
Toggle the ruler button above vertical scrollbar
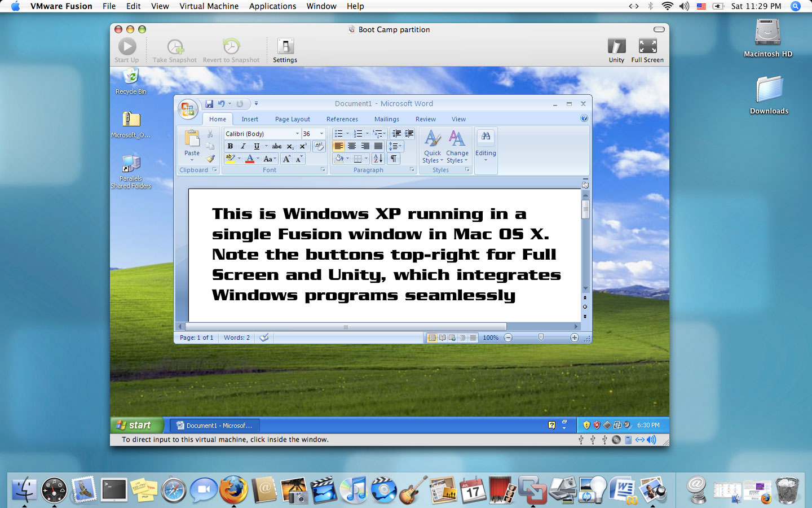point(585,185)
